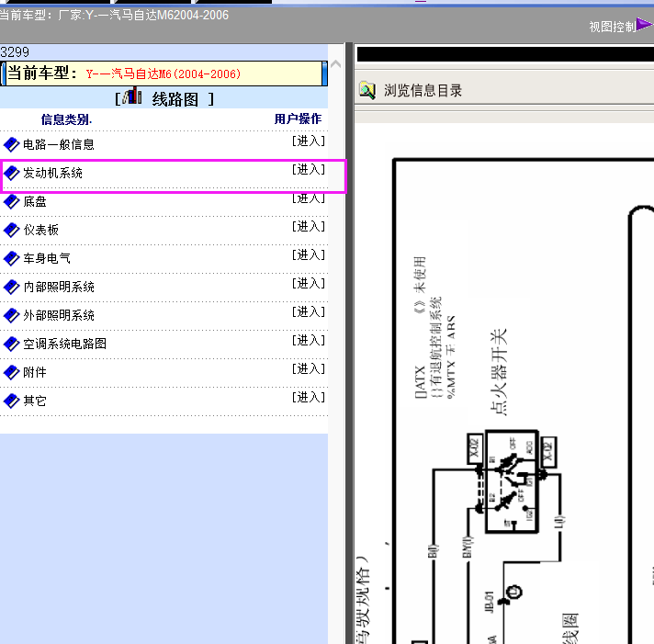Enter the 车身电气 category via [进入]
This screenshot has width=654, height=644.
click(309, 254)
